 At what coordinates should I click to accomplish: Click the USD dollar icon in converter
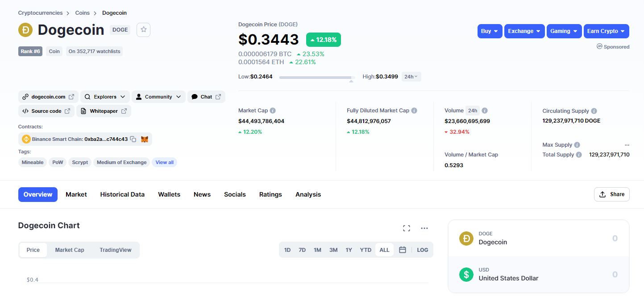(466, 275)
